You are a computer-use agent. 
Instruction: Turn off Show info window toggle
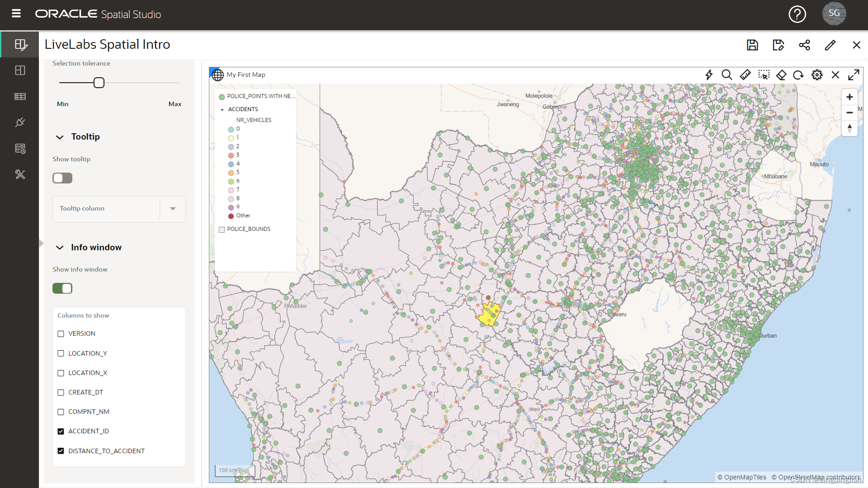pos(62,288)
